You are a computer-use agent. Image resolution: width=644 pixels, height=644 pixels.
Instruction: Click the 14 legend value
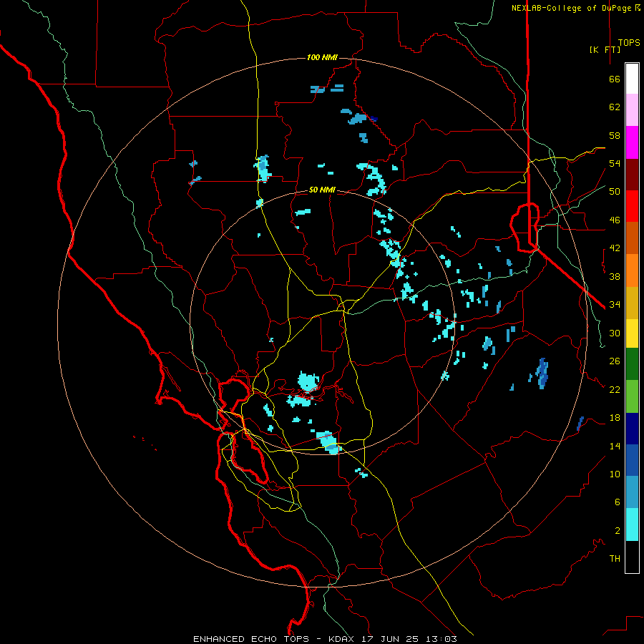click(615, 446)
